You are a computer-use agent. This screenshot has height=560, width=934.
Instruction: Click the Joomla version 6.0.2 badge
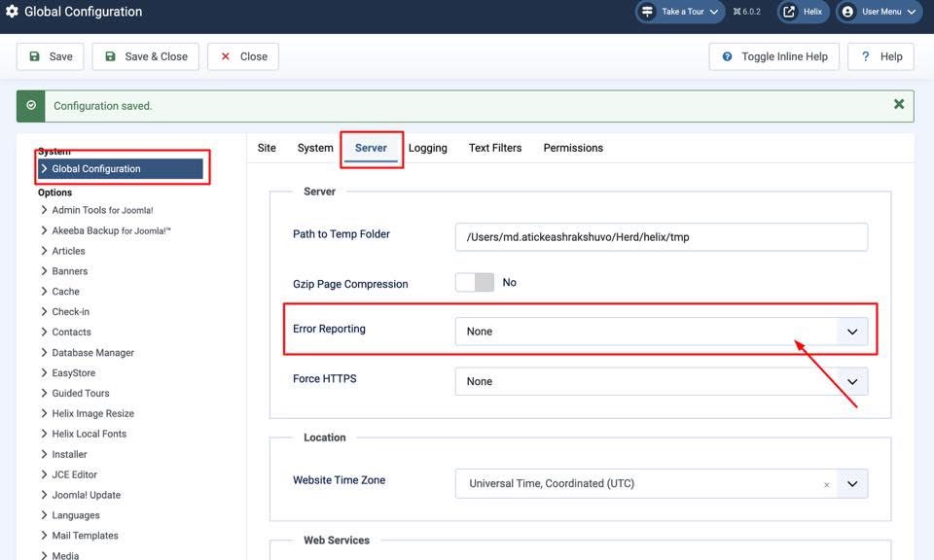tap(747, 13)
